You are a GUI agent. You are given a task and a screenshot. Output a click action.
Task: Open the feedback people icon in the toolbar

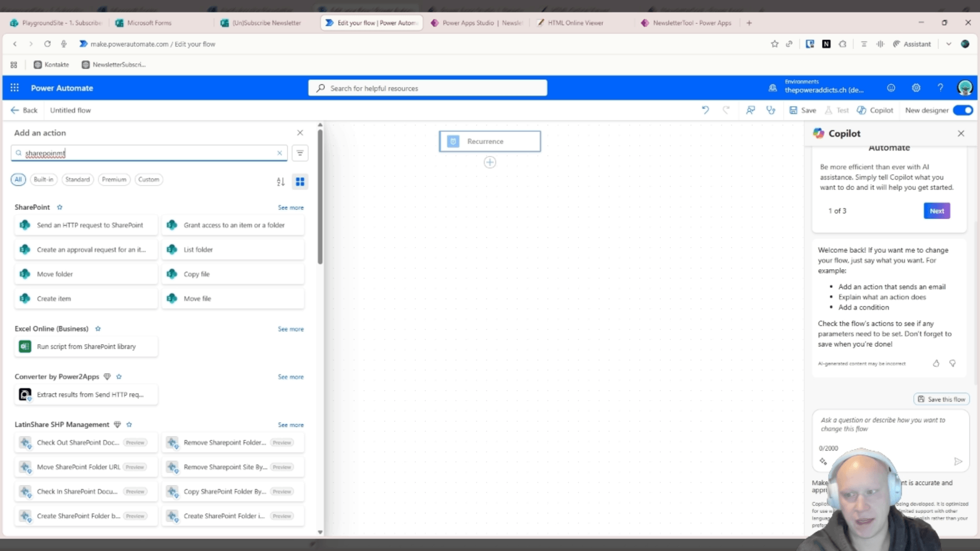[x=750, y=110]
